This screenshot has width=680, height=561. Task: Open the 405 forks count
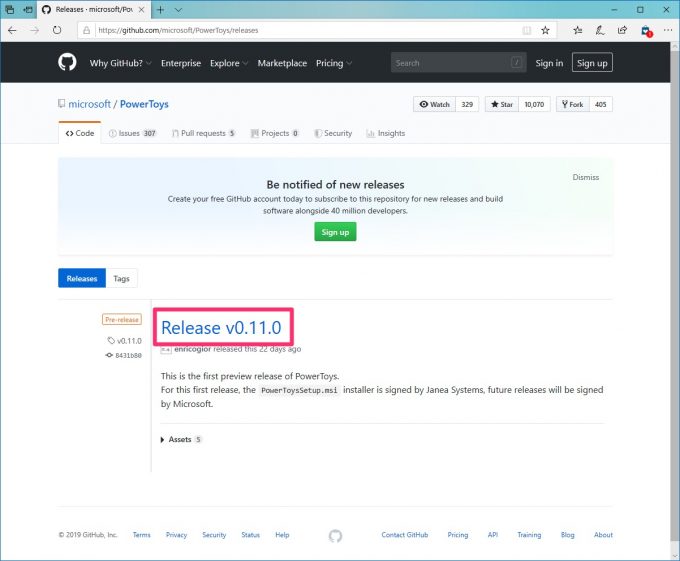pos(601,104)
